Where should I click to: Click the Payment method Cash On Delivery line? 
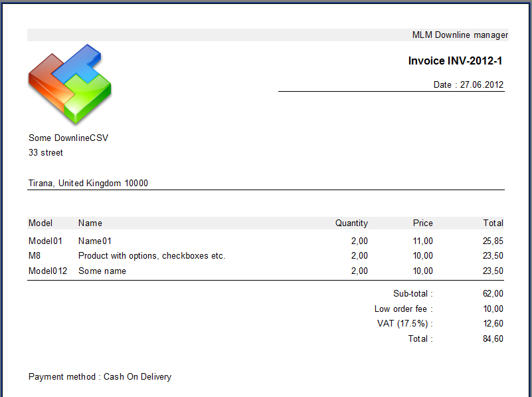pos(100,377)
